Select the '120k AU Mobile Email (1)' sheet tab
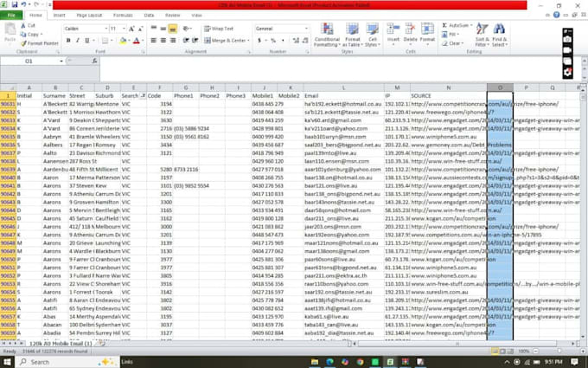Screen dimensions: 588x368 [61, 343]
